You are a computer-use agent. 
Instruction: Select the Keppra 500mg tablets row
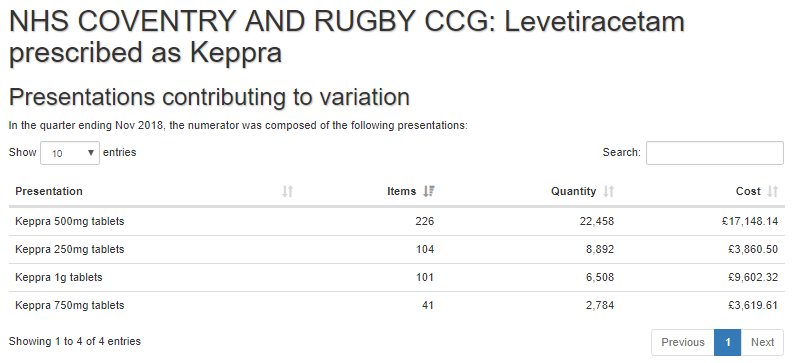[x=396, y=221]
